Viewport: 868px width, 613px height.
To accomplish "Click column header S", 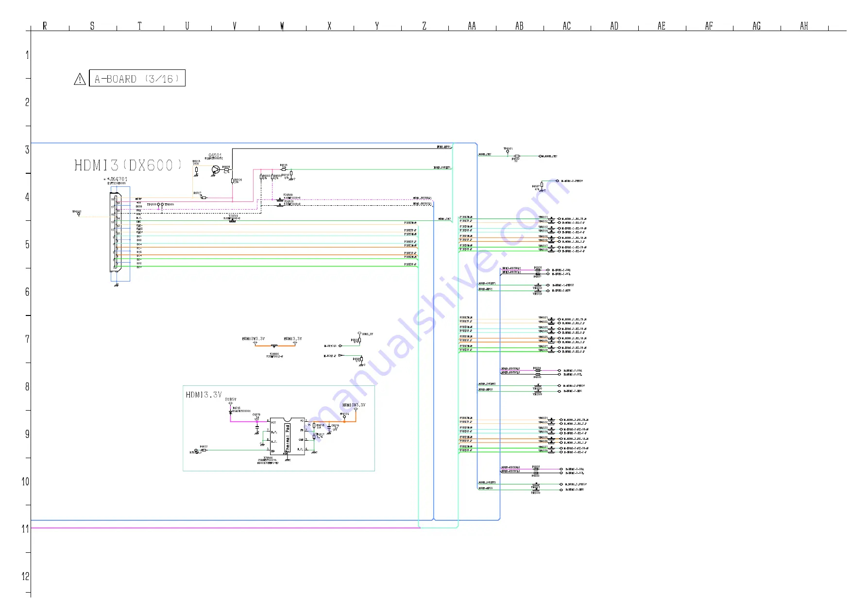I will (92, 26).
